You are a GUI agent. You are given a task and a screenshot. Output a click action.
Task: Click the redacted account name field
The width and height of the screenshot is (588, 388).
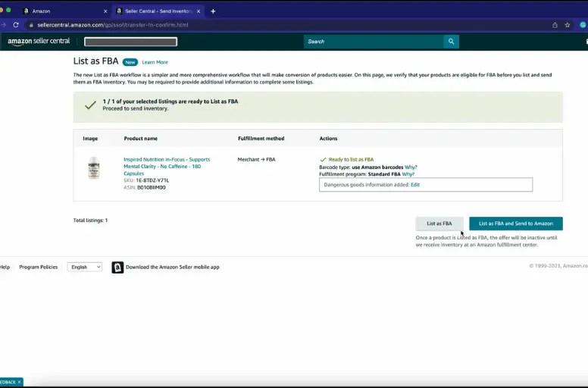(130, 42)
